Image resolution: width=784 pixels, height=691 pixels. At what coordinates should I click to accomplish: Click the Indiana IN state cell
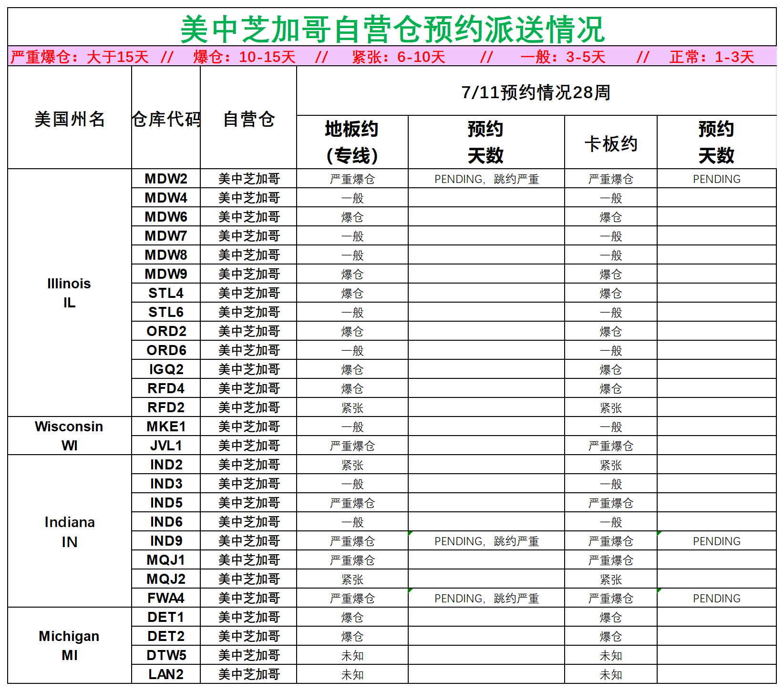tap(69, 531)
